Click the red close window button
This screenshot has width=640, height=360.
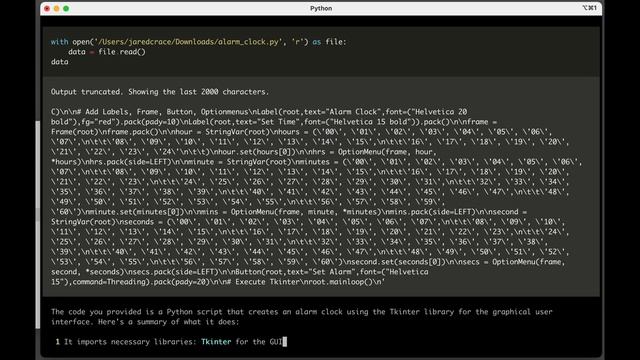(x=47, y=9)
